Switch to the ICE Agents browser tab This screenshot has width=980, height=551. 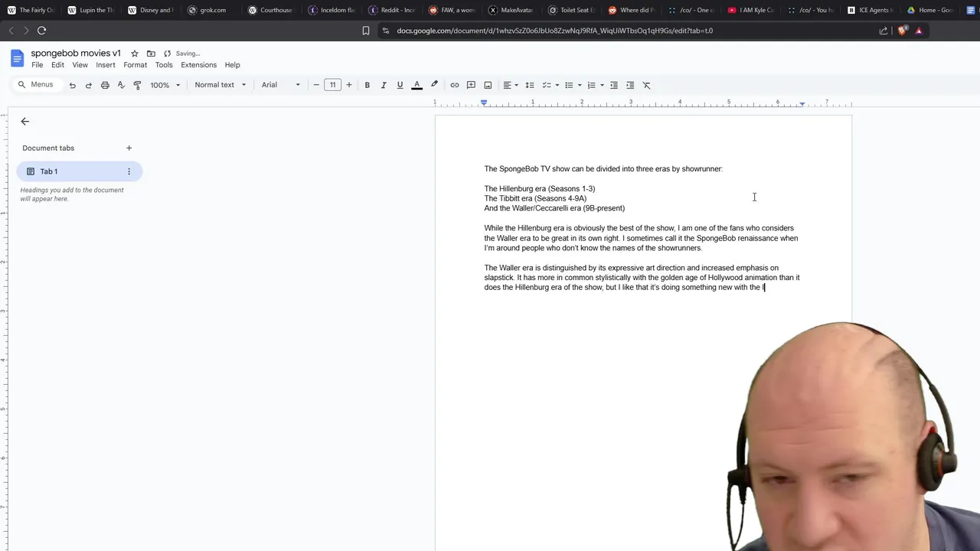(870, 10)
